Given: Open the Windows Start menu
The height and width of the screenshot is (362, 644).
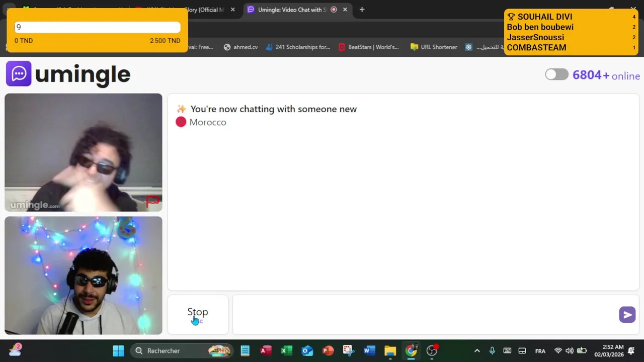Looking at the screenshot, I should coord(118,351).
